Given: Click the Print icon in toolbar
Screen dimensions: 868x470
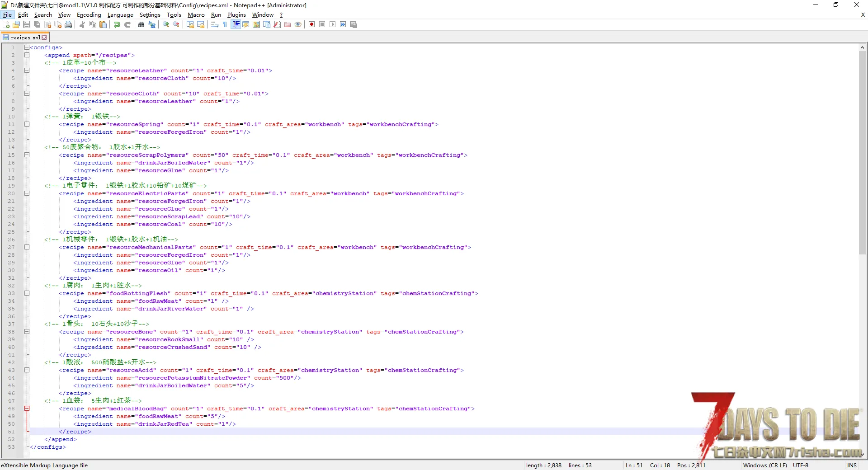Looking at the screenshot, I should 68,24.
